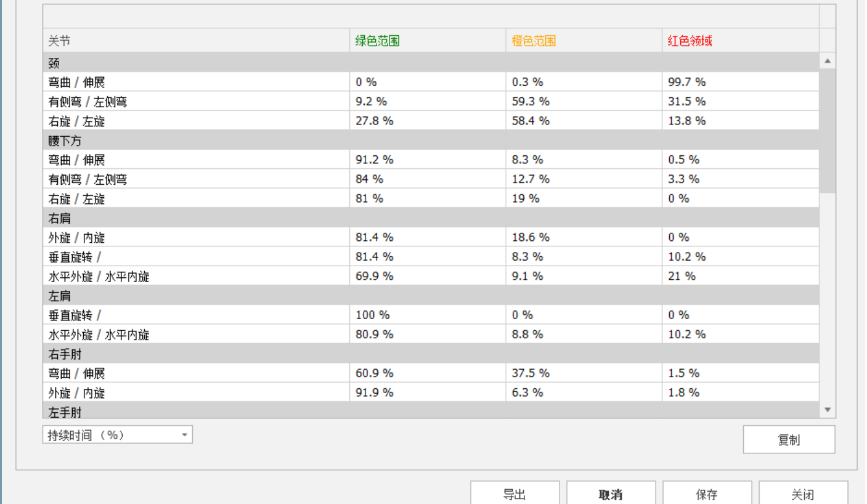
Task: Click the table scrollbar up arrow
Action: pyautogui.click(x=828, y=61)
